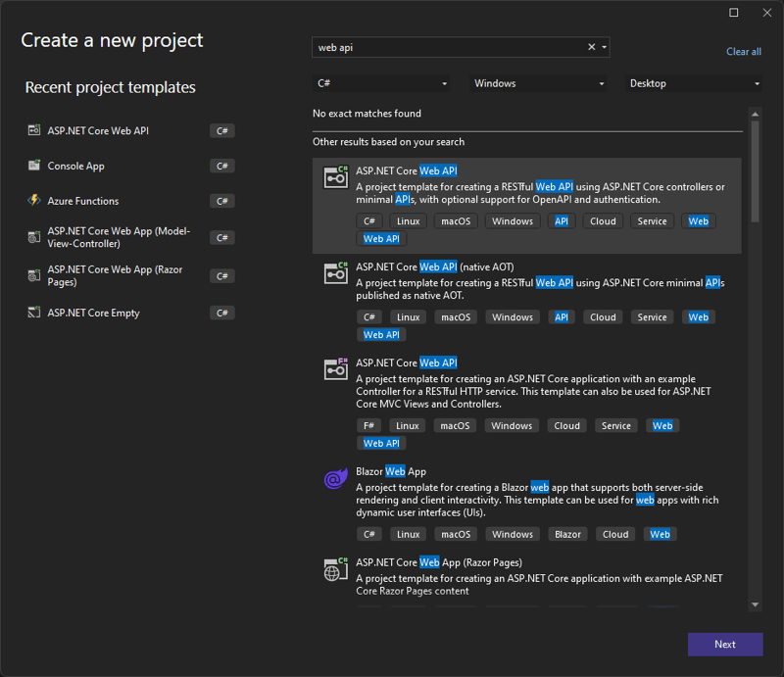
Task: Click the F# ASP.NET Core Web API icon
Action: [x=336, y=369]
